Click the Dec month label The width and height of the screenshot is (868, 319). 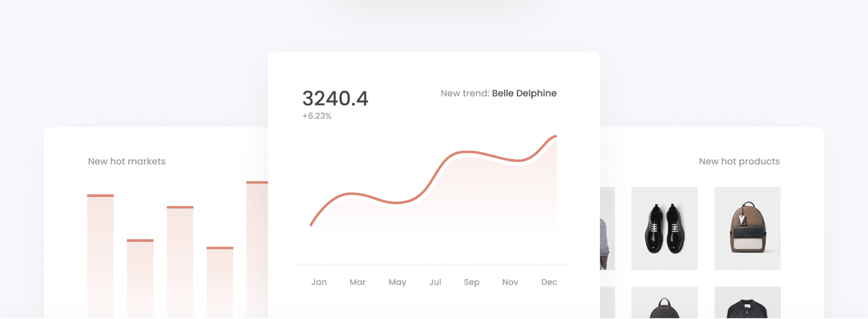549,282
